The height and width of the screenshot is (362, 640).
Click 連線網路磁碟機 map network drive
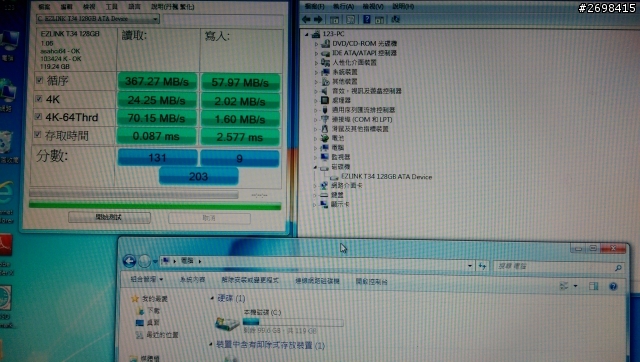pyautogui.click(x=317, y=281)
